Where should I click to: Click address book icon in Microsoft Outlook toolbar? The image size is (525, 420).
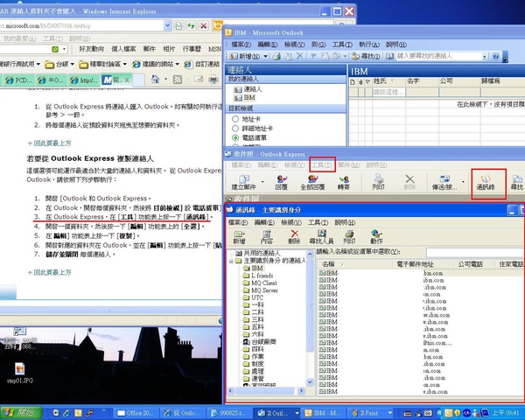tap(389, 56)
